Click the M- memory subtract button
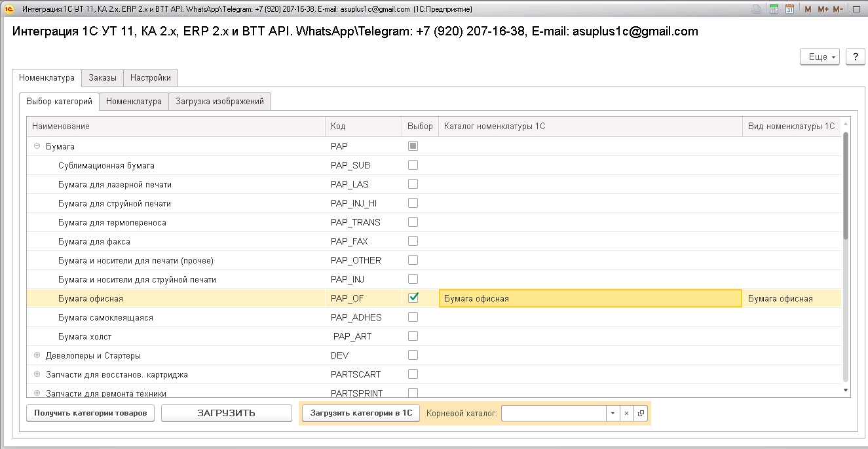This screenshot has width=868, height=449. (838, 9)
